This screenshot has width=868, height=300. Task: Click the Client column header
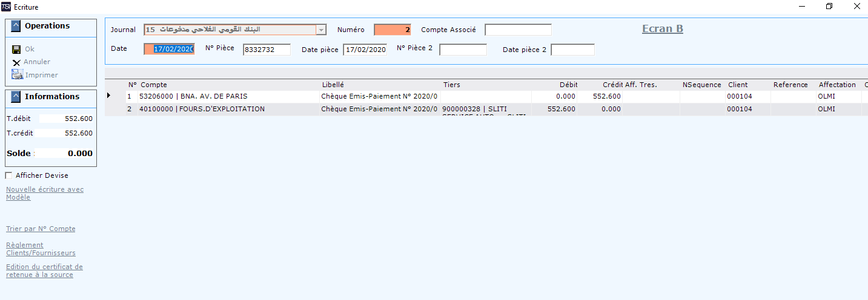click(738, 85)
